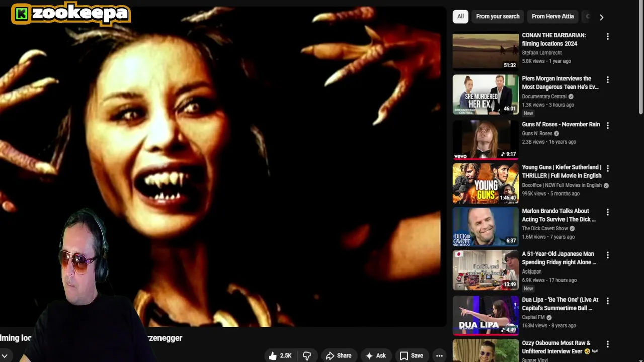Viewport: 644px width, 362px height.
Task: Open options menu for Piers Morgan video
Action: pos(608,80)
